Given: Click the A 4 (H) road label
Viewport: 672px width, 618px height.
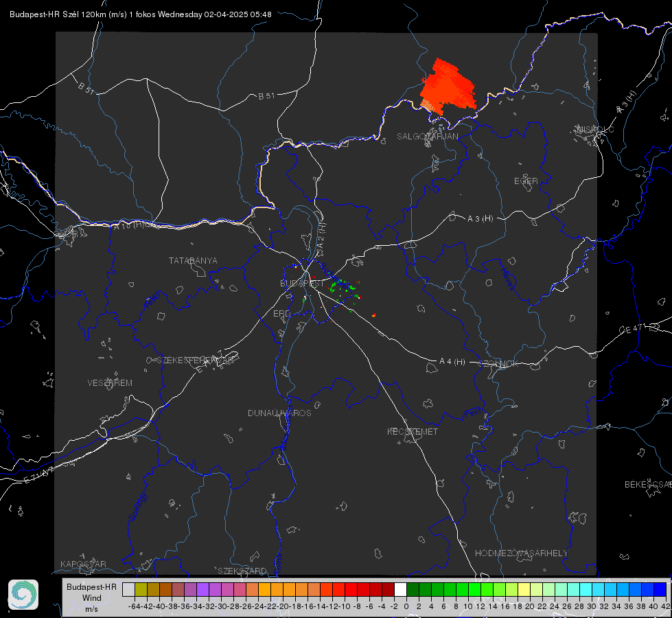Looking at the screenshot, I should click(x=452, y=362).
